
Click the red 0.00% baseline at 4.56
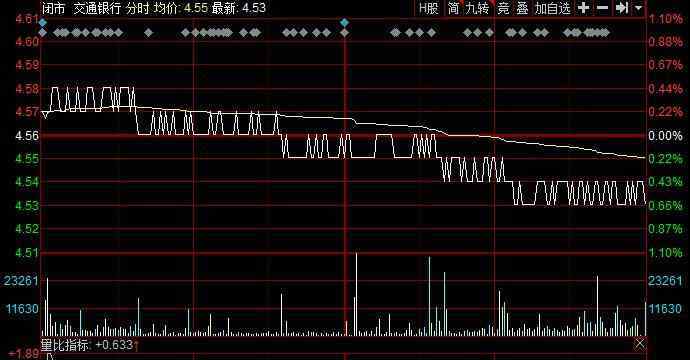pyautogui.click(x=343, y=136)
